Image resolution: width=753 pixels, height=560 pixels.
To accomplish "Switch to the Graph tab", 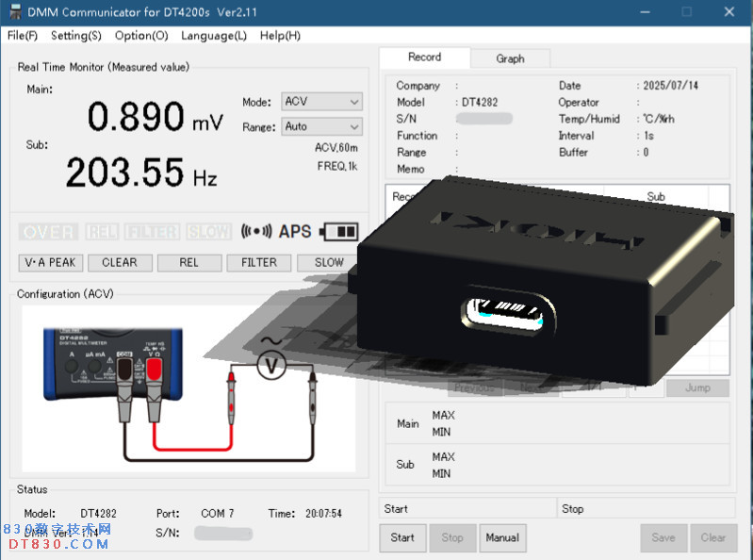I will [x=510, y=58].
